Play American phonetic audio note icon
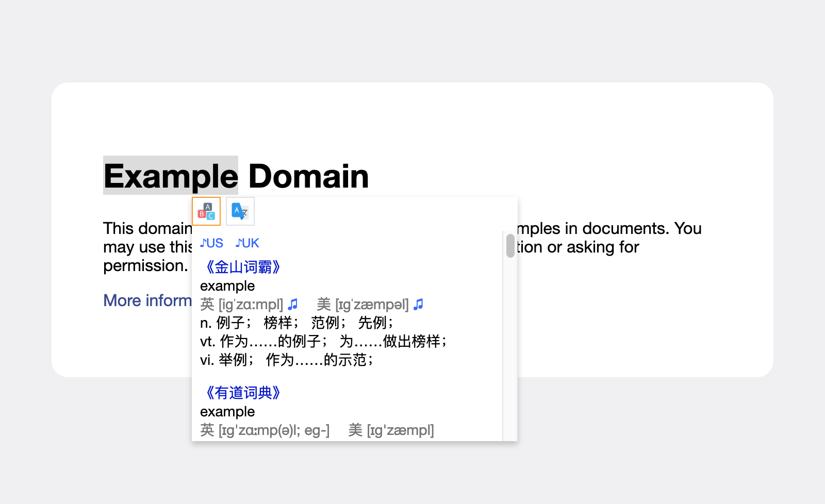This screenshot has height=504, width=825. 419,305
